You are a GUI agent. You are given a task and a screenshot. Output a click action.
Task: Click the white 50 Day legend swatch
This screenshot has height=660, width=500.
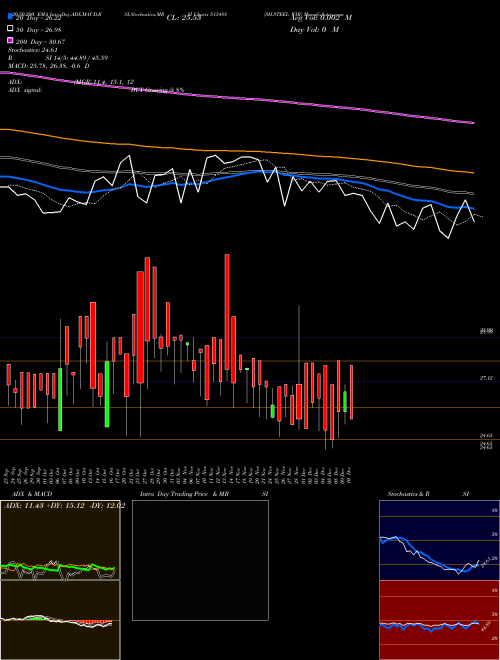[11, 29]
